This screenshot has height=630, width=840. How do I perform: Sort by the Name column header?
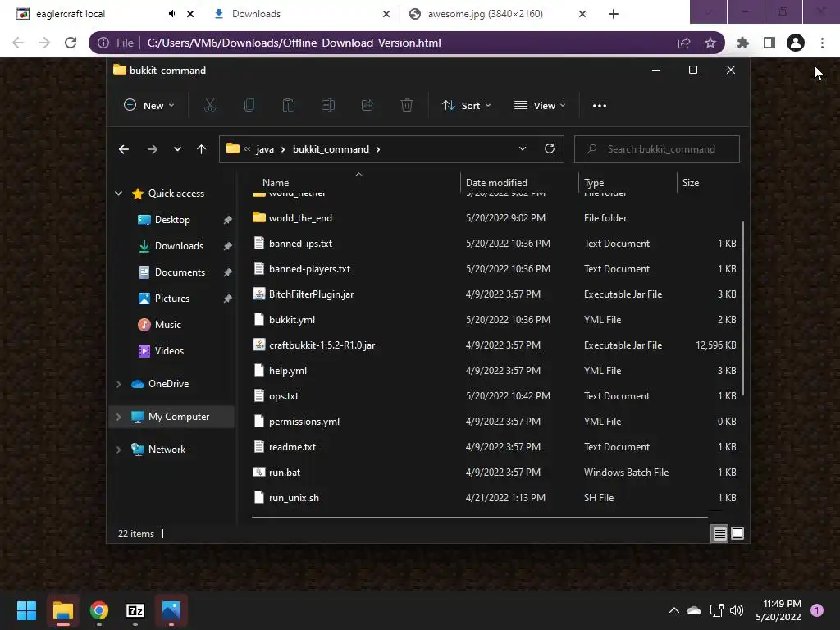(x=276, y=183)
